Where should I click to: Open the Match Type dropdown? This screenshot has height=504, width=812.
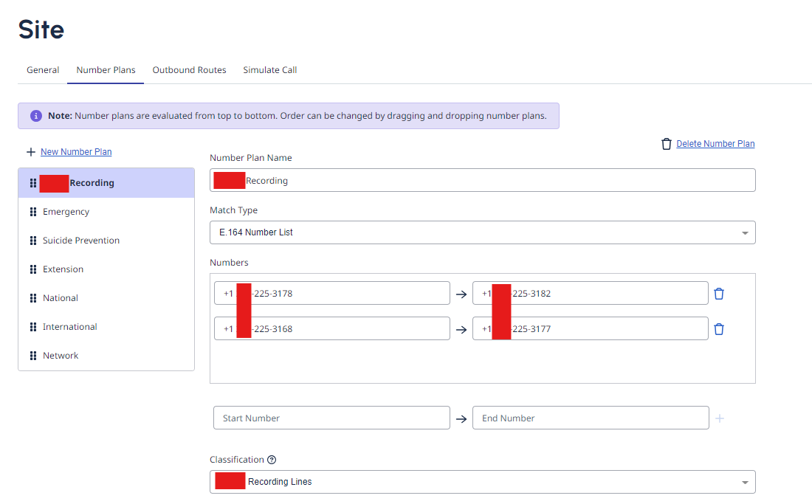tap(482, 232)
